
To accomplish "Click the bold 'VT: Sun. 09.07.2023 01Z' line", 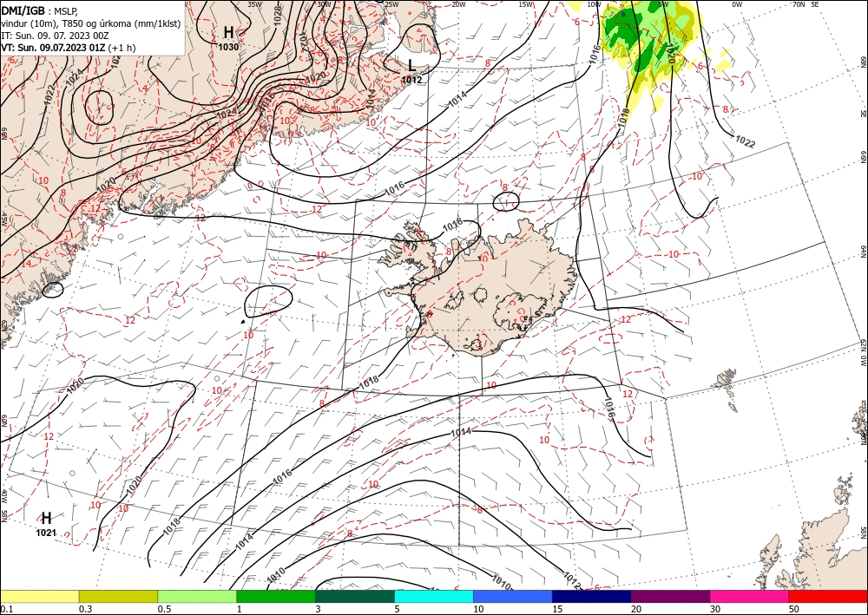I will [53, 48].
